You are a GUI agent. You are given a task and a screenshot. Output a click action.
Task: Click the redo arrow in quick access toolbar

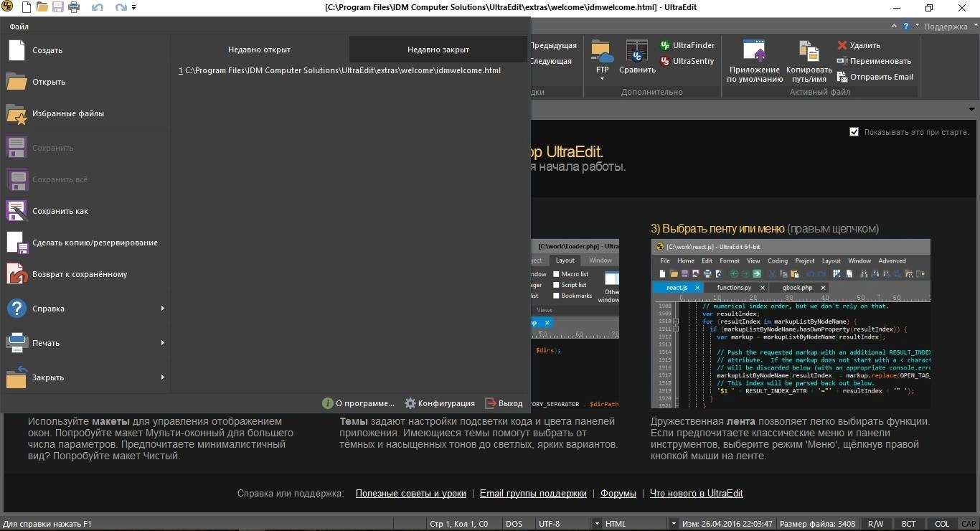121,7
